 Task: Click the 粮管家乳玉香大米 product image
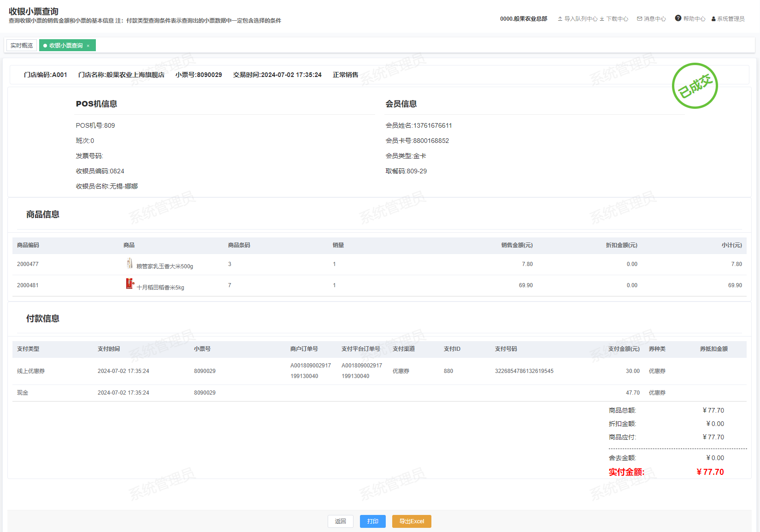[130, 263]
